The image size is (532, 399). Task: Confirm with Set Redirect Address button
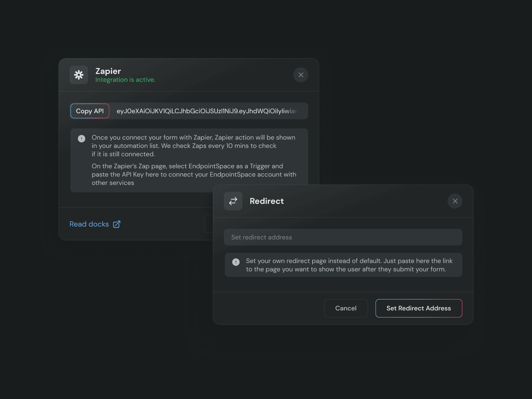click(x=419, y=308)
